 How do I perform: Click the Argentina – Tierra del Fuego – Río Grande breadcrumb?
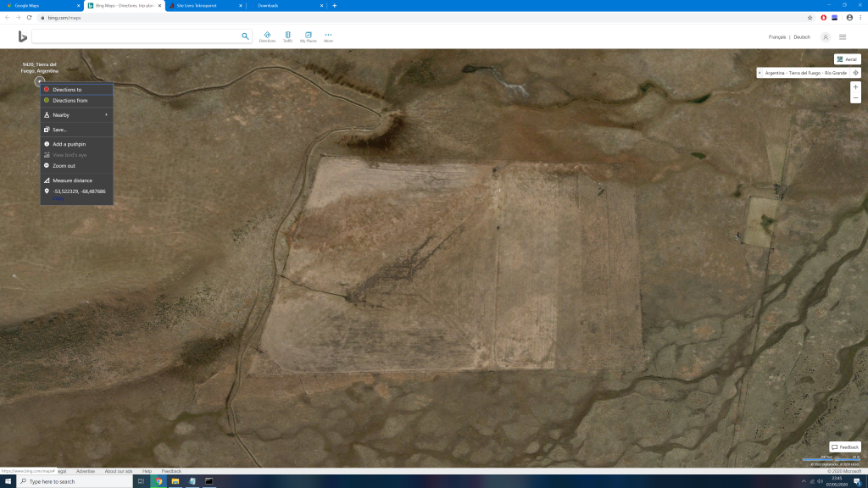[805, 73]
